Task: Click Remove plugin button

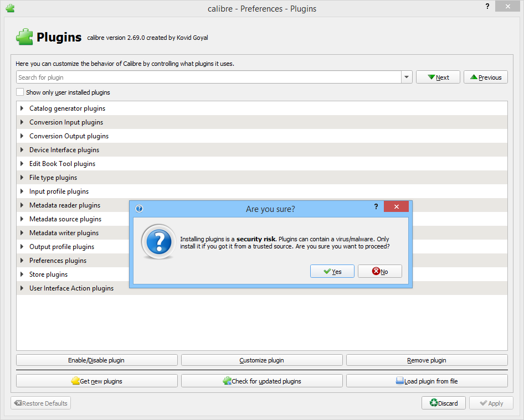Action: pos(427,360)
